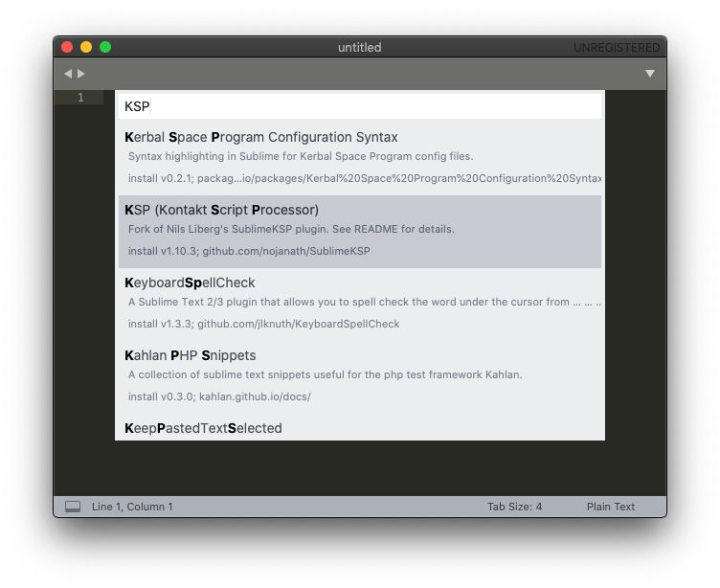Choose the Kahlan PHP Snippets package
The height and width of the screenshot is (588, 720).
pyautogui.click(x=191, y=355)
